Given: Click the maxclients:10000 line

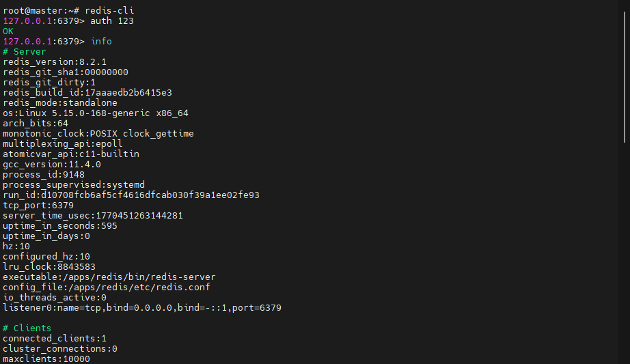Looking at the screenshot, I should (46, 359).
